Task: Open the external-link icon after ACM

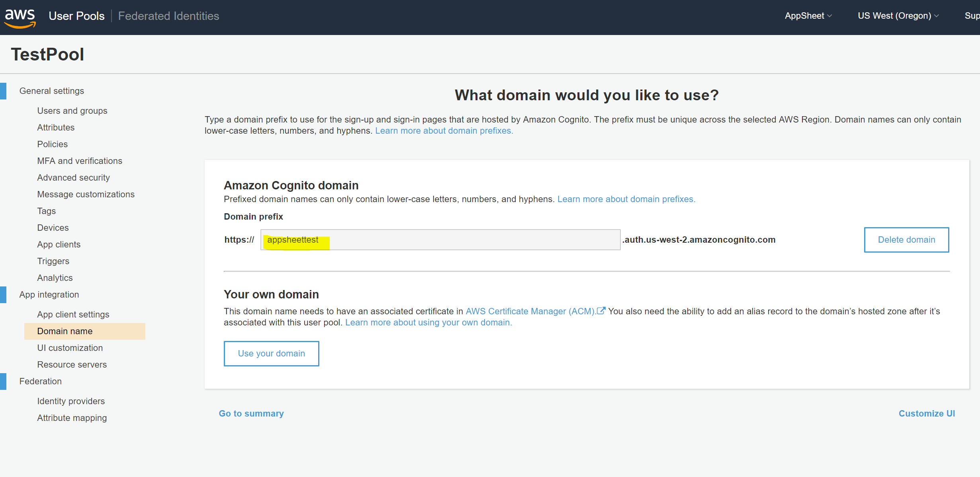Action: (601, 311)
